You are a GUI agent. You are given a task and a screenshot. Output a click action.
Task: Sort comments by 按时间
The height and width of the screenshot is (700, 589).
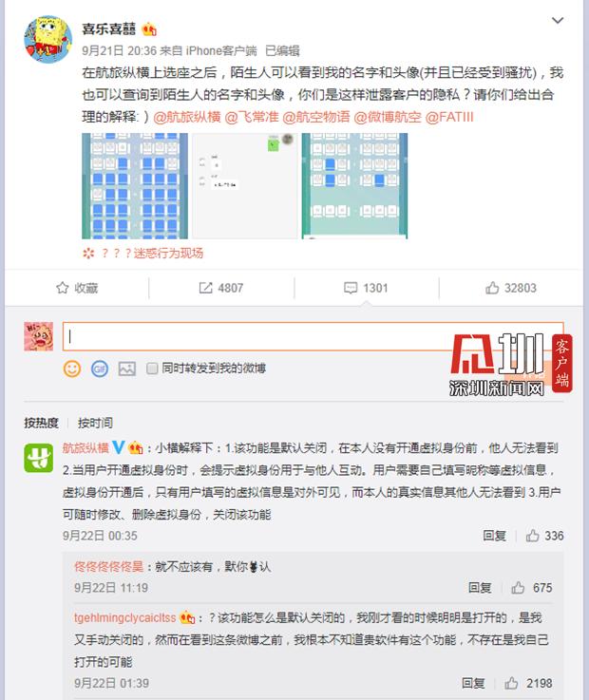(x=95, y=423)
